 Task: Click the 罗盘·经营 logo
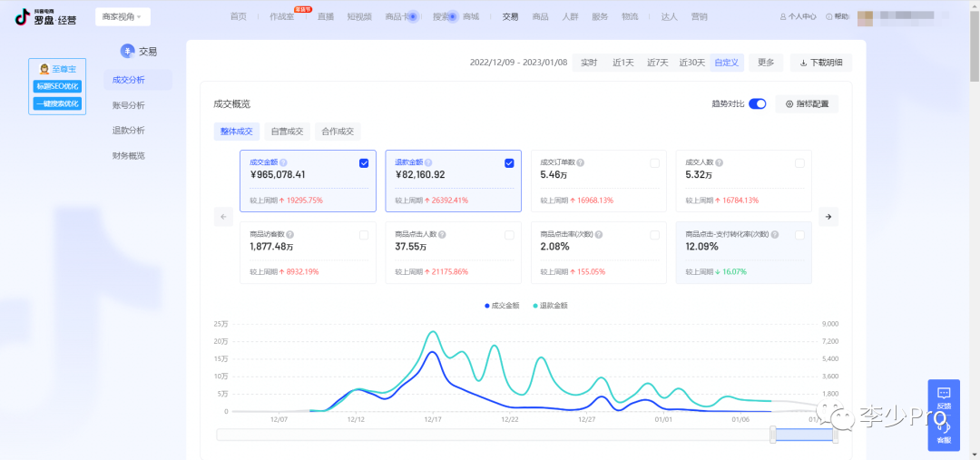point(45,17)
